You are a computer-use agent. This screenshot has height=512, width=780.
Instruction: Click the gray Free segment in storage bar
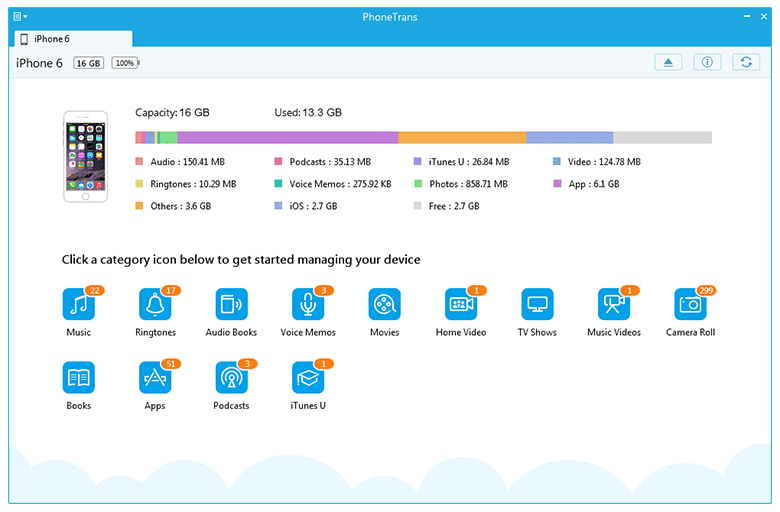click(663, 137)
